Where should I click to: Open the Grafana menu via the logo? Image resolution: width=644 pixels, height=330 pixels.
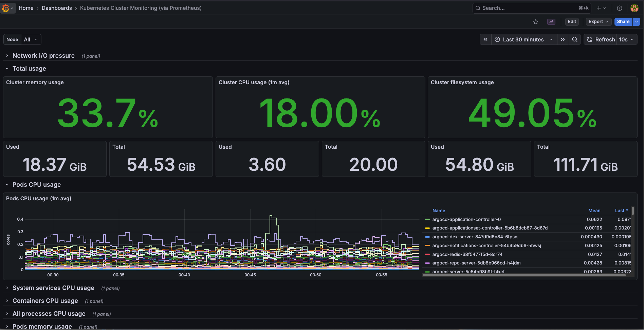(x=7, y=8)
